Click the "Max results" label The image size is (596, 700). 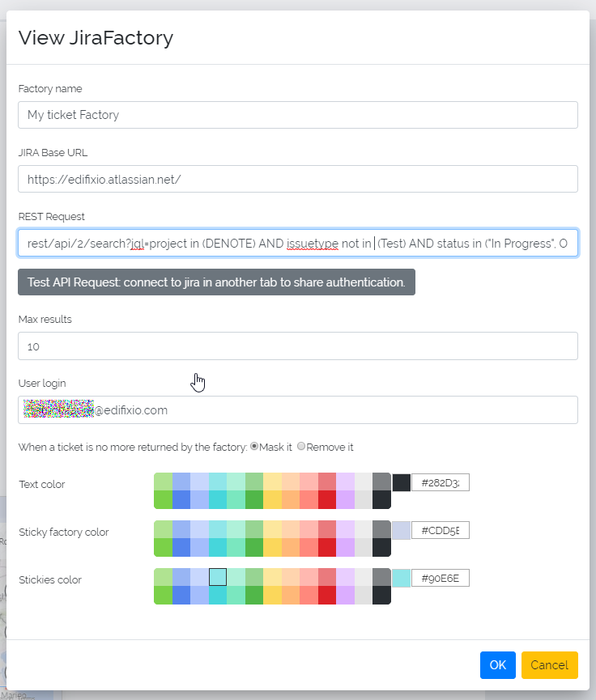(x=45, y=319)
